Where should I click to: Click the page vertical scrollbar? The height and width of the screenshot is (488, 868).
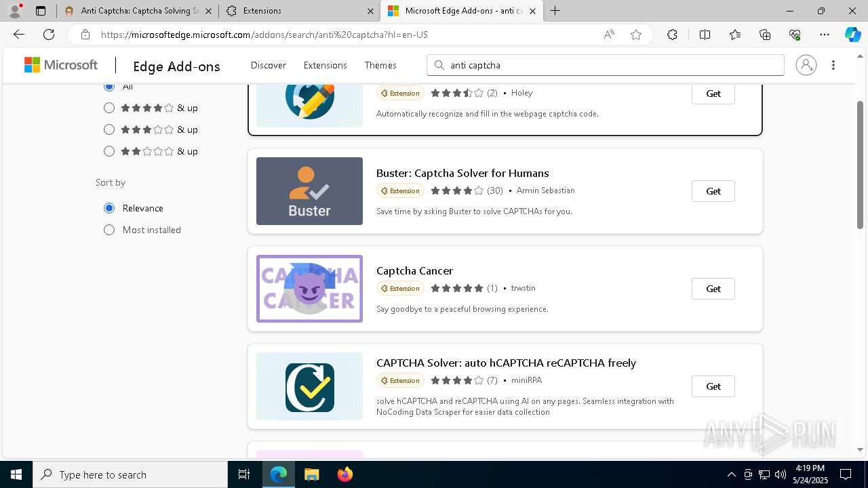[861, 165]
